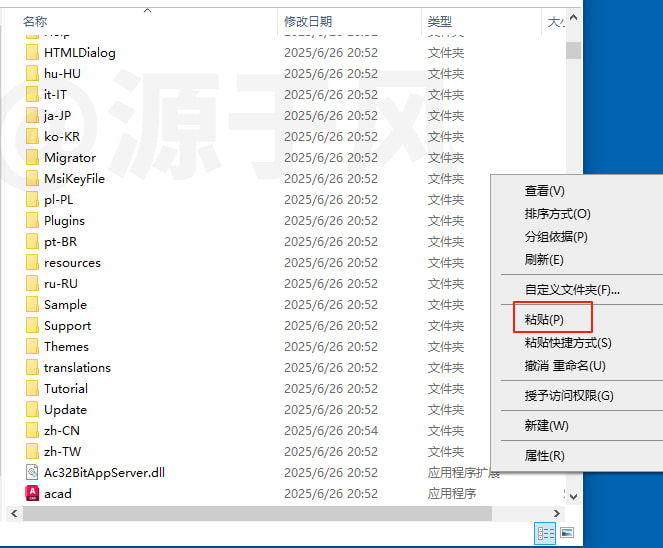This screenshot has height=548, width=663.
Task: Click the horizontal scrollbar thumb
Action: 258,513
